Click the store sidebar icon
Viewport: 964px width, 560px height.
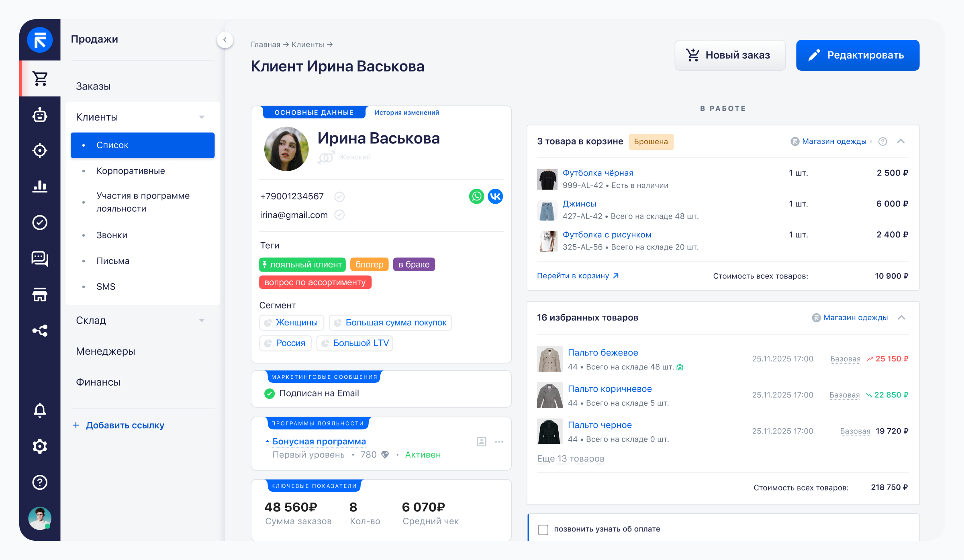click(40, 294)
